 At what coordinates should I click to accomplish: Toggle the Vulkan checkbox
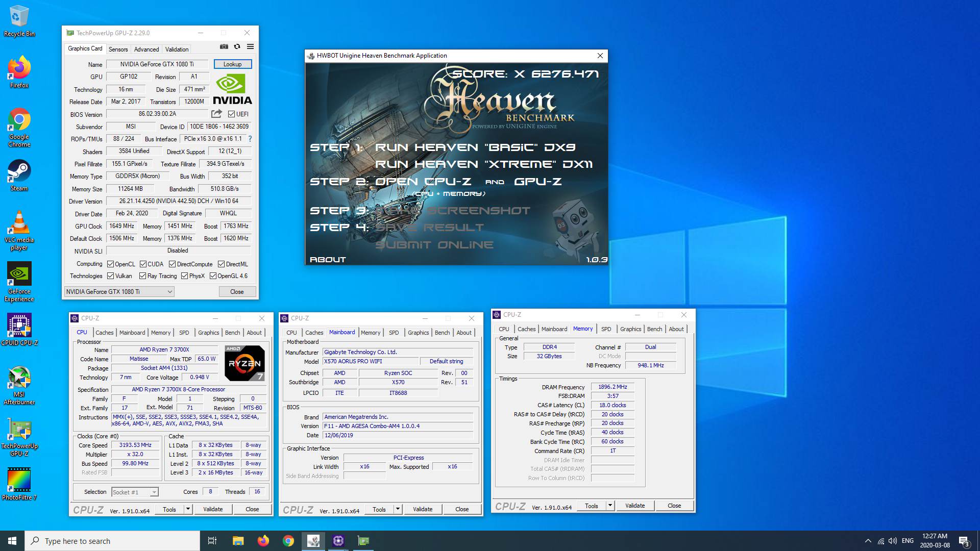pyautogui.click(x=110, y=276)
